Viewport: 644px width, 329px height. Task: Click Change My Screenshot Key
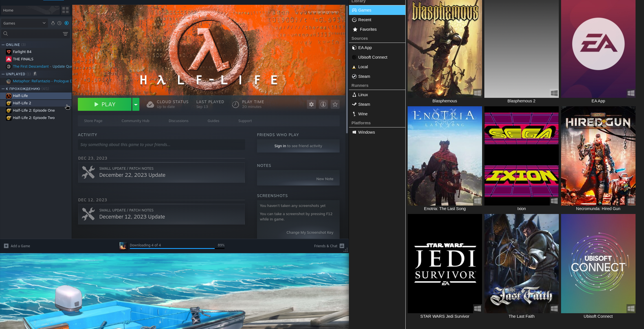click(x=310, y=233)
